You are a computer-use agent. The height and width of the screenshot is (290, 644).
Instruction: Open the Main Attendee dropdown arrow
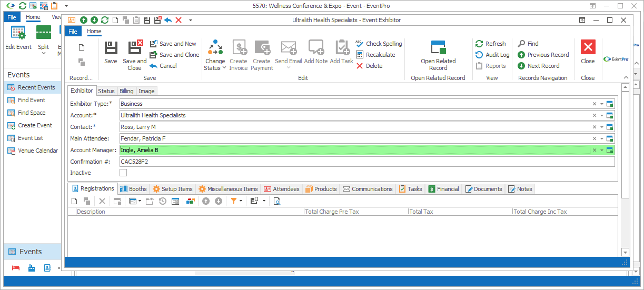601,138
